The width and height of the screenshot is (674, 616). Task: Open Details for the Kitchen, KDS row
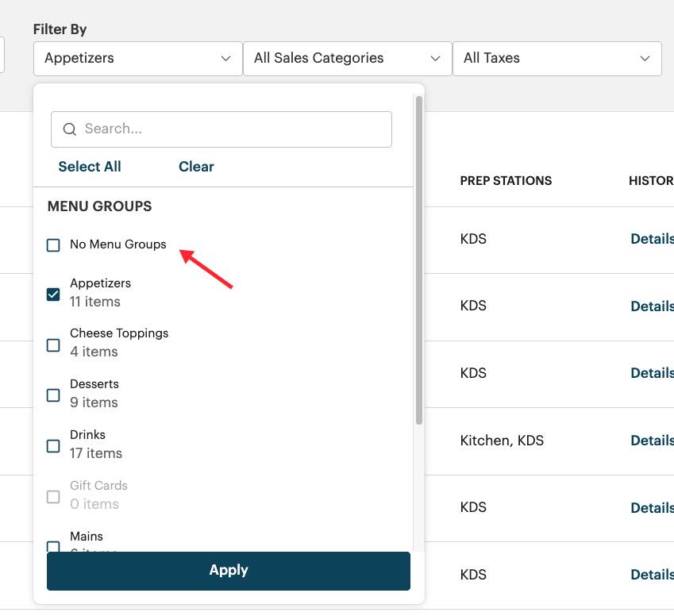[652, 440]
